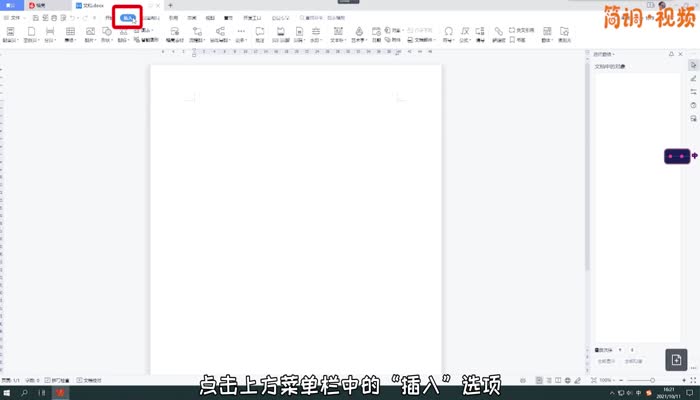Open the Windows Start menu
This screenshot has height=400, width=700.
point(8,393)
